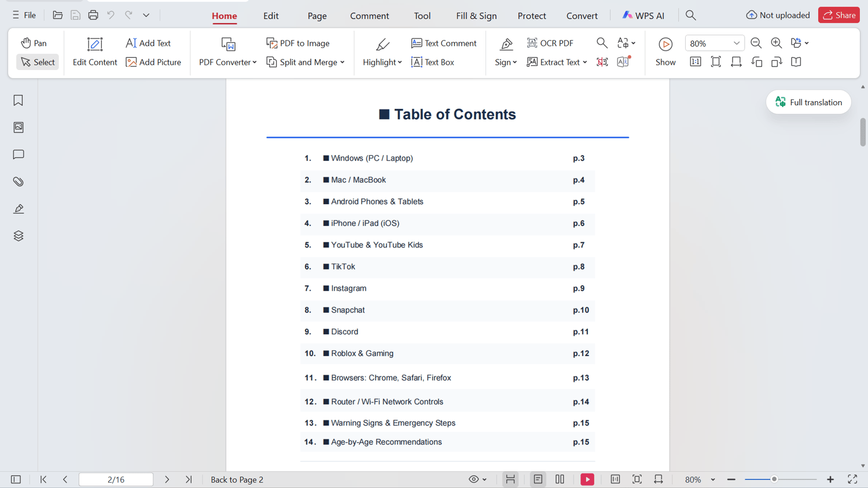Click Add Text tool

point(148,43)
